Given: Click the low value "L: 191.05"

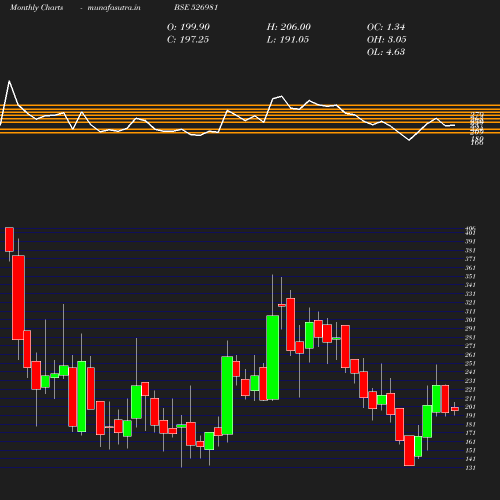Looking at the screenshot, I should coord(288,40).
